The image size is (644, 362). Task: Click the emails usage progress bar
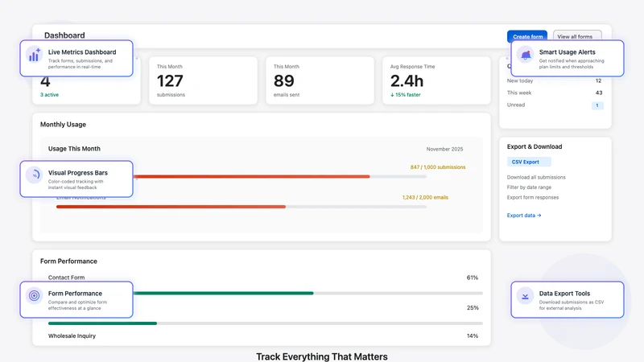click(241, 207)
